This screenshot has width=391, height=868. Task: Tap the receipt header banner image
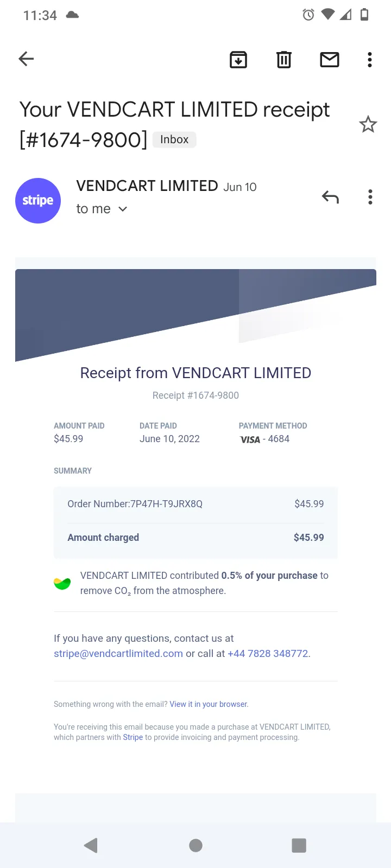tap(195, 315)
